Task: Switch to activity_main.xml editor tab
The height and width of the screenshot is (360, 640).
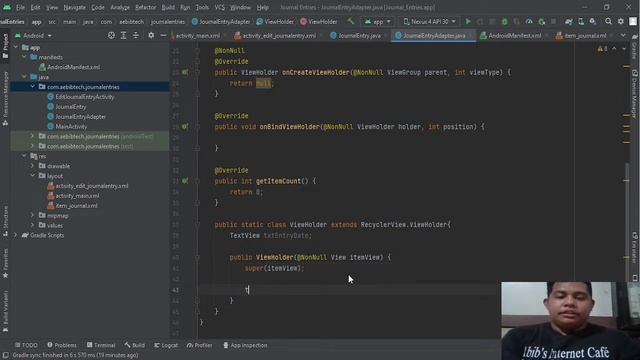Action: (x=198, y=36)
